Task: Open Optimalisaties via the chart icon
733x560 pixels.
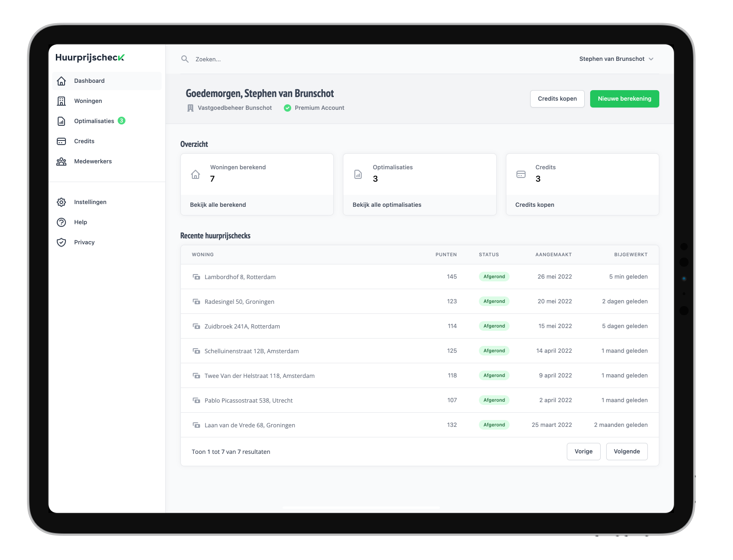Action: (x=61, y=121)
